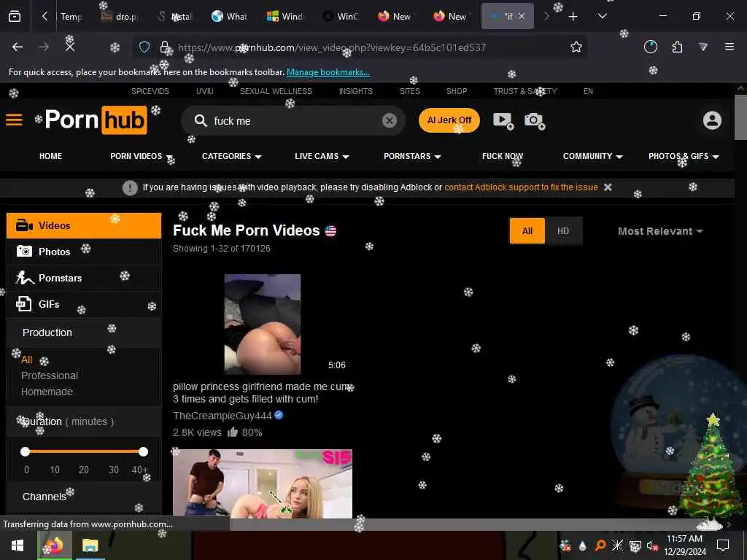
Task: Dismiss the Adblock notice with X
Action: [608, 187]
